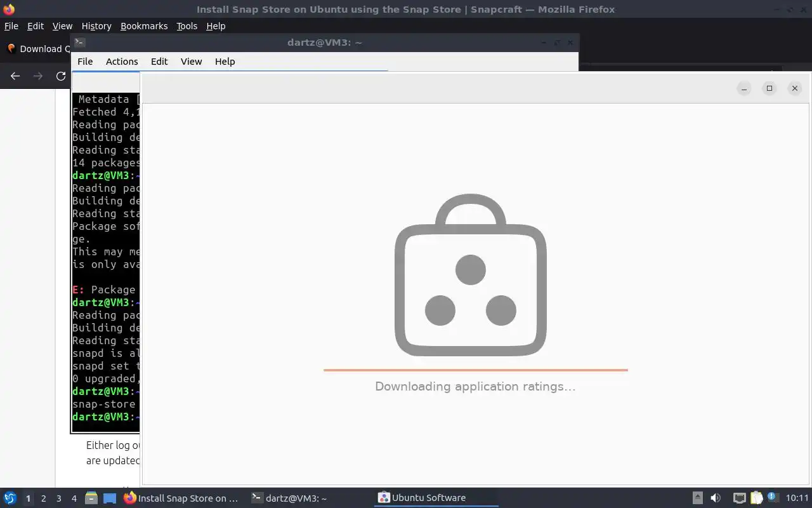Open Firefox File menu

(x=11, y=26)
